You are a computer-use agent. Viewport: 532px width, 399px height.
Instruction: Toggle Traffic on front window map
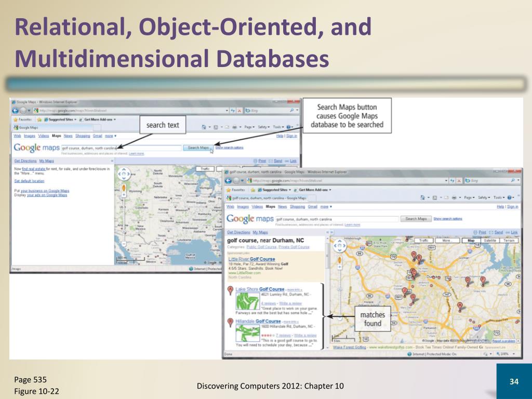pyautogui.click(x=423, y=240)
